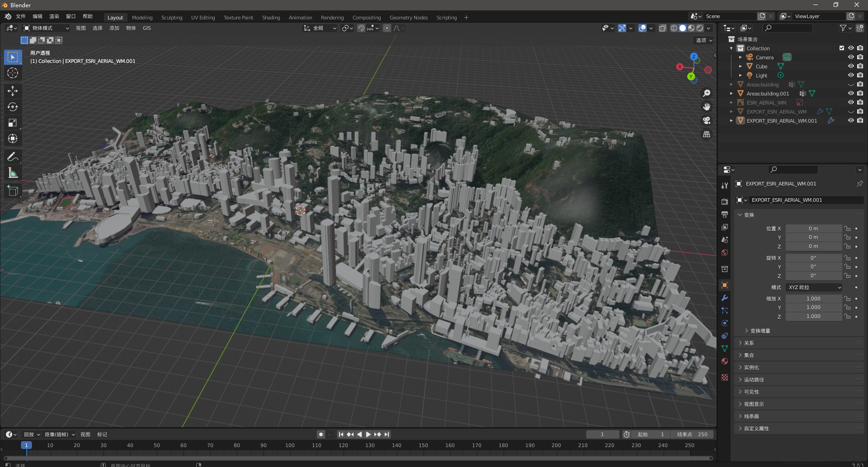
Task: Open the object mode dropdown
Action: tap(47, 28)
